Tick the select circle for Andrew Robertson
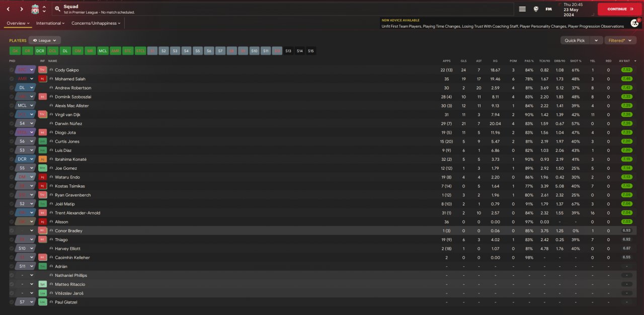This screenshot has width=644, height=315. point(12,88)
